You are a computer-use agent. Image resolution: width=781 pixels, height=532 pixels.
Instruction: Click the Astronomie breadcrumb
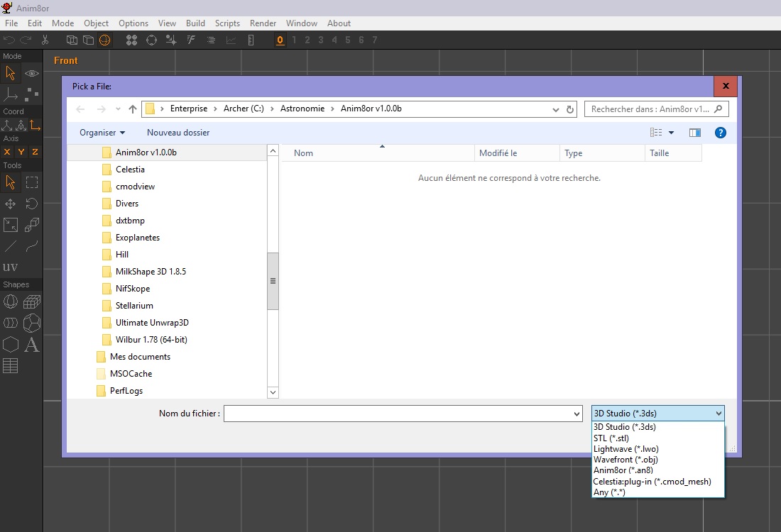coord(302,109)
